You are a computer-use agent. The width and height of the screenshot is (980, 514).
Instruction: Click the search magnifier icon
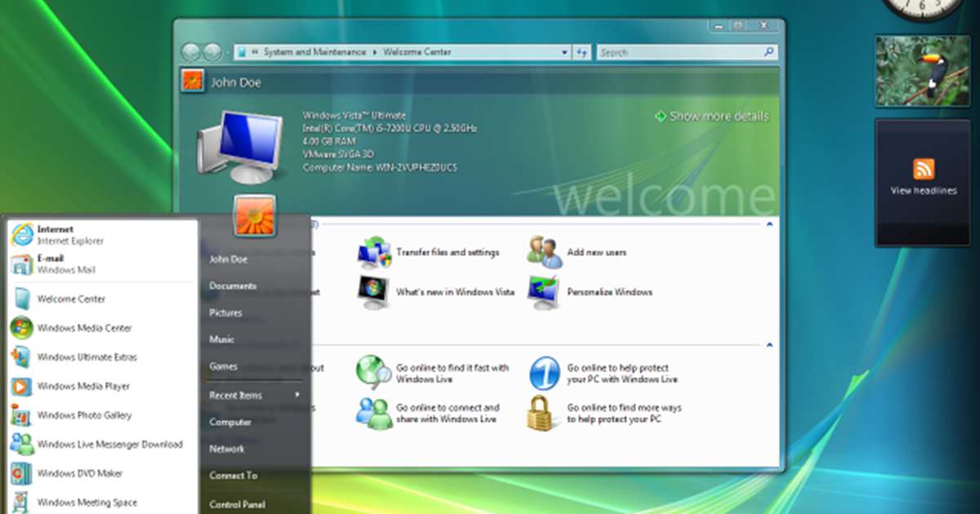click(768, 51)
